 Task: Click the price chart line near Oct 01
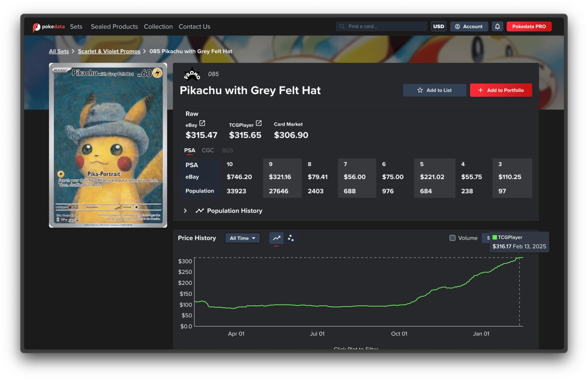(x=399, y=305)
